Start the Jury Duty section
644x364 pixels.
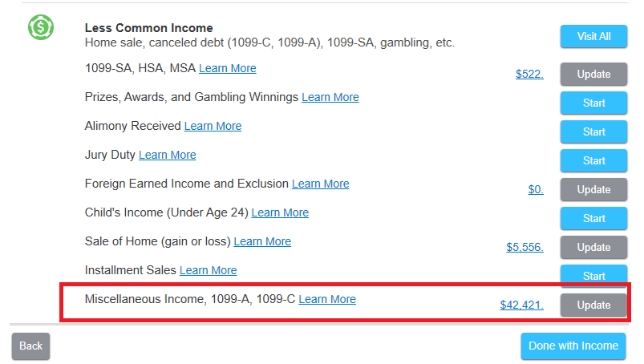(593, 161)
